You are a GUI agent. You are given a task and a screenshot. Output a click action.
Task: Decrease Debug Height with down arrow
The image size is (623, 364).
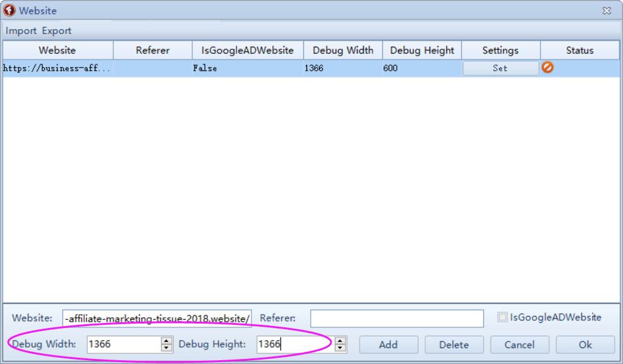pyautogui.click(x=341, y=348)
